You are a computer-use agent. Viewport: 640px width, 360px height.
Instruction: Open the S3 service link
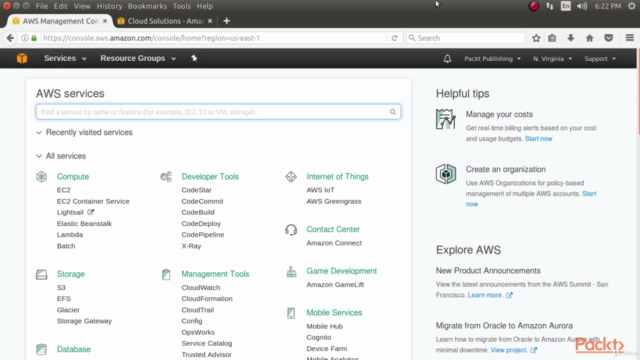coord(61,287)
